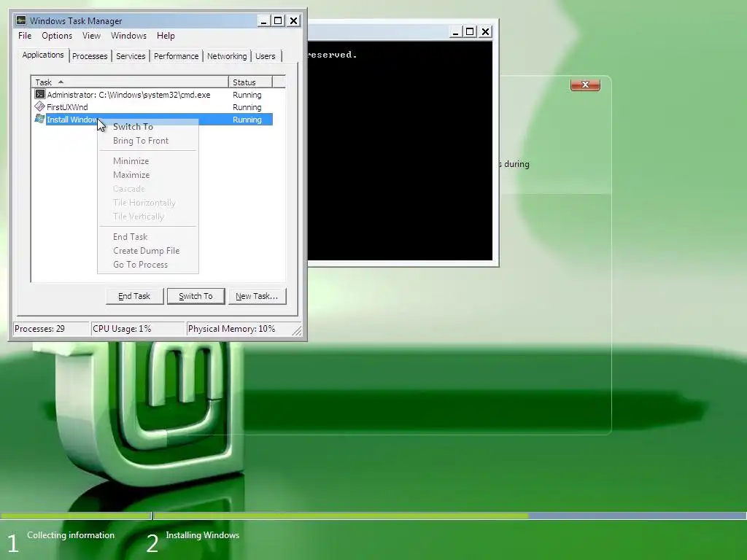The image size is (747, 560).
Task: Choose Switch To in context menu
Action: pos(147,127)
